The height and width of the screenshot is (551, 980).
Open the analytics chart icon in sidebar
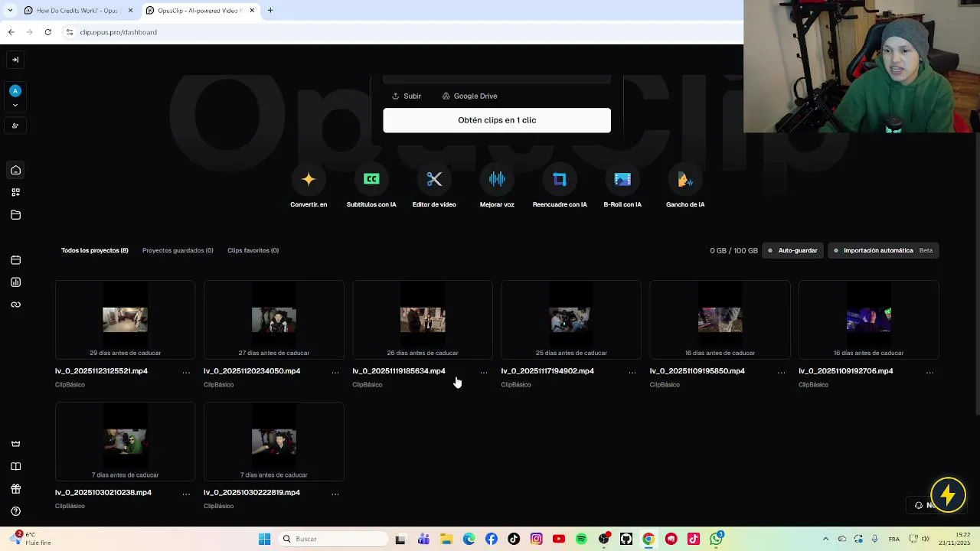coord(15,282)
